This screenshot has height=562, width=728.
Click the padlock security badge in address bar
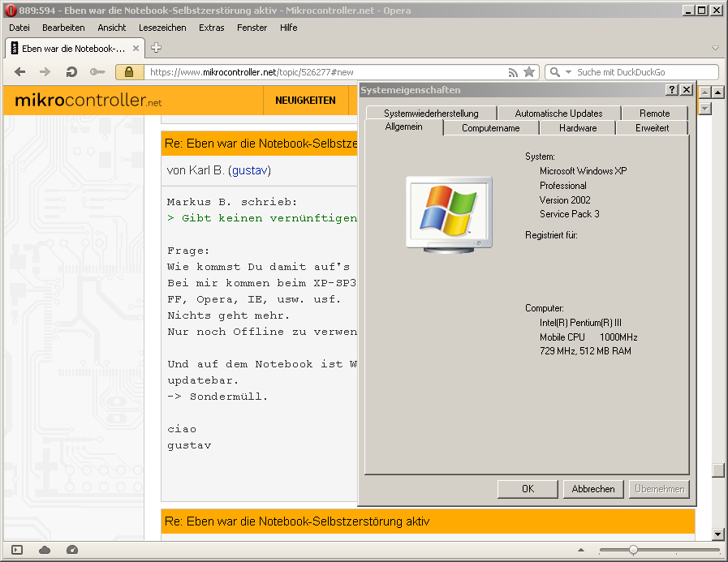(x=129, y=72)
